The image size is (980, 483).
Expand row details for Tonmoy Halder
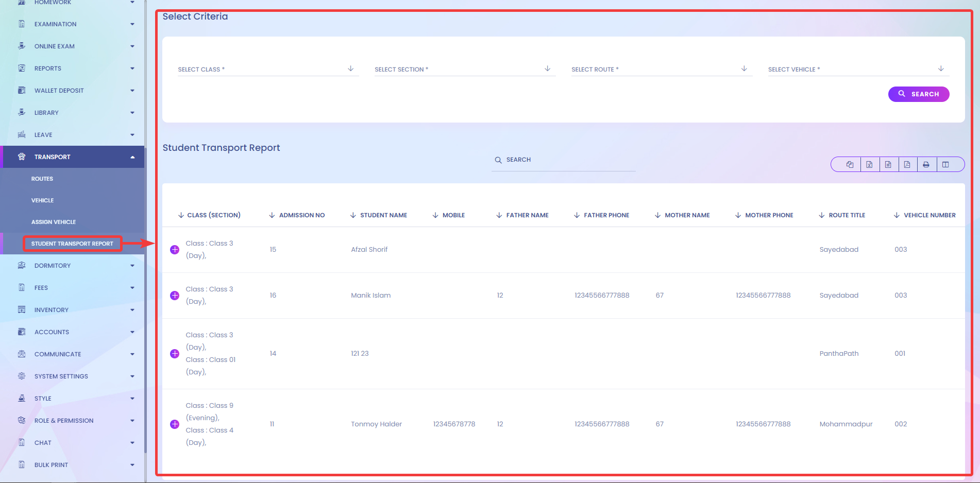[175, 424]
